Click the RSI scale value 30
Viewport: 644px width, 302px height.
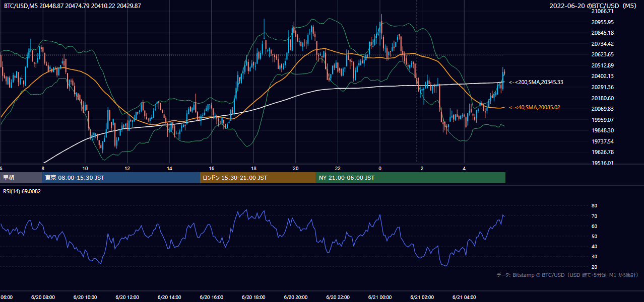pyautogui.click(x=595, y=257)
